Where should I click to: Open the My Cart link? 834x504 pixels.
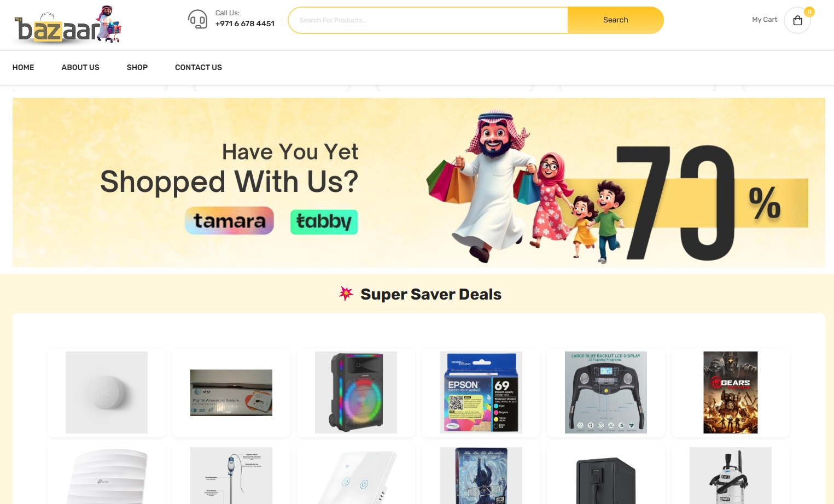point(765,20)
